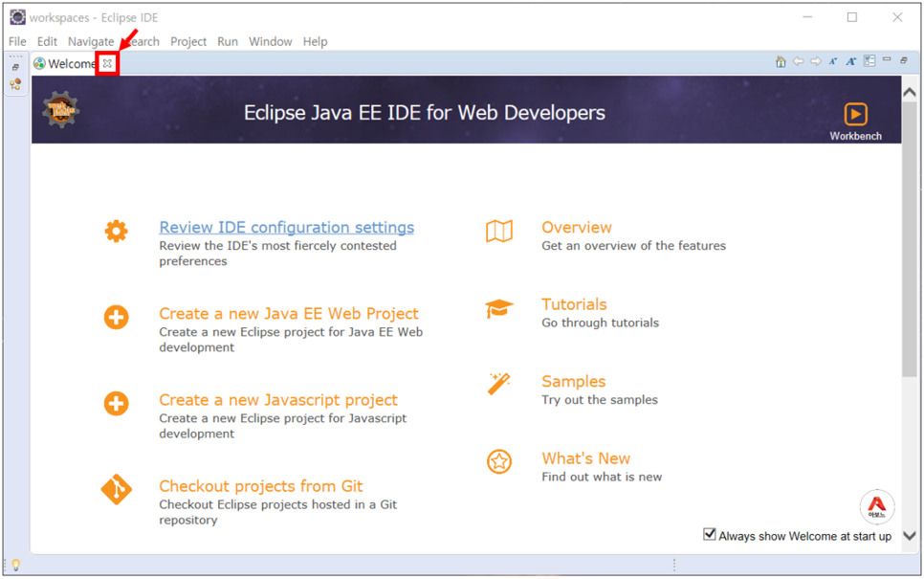This screenshot has width=924, height=579.
Task: Click the Workbench label
Action: pyautogui.click(x=856, y=136)
